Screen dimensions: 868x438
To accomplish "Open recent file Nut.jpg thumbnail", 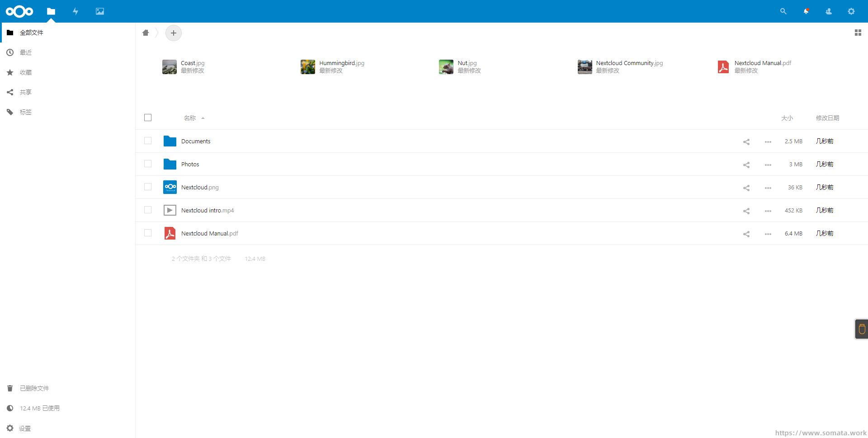I will point(446,67).
